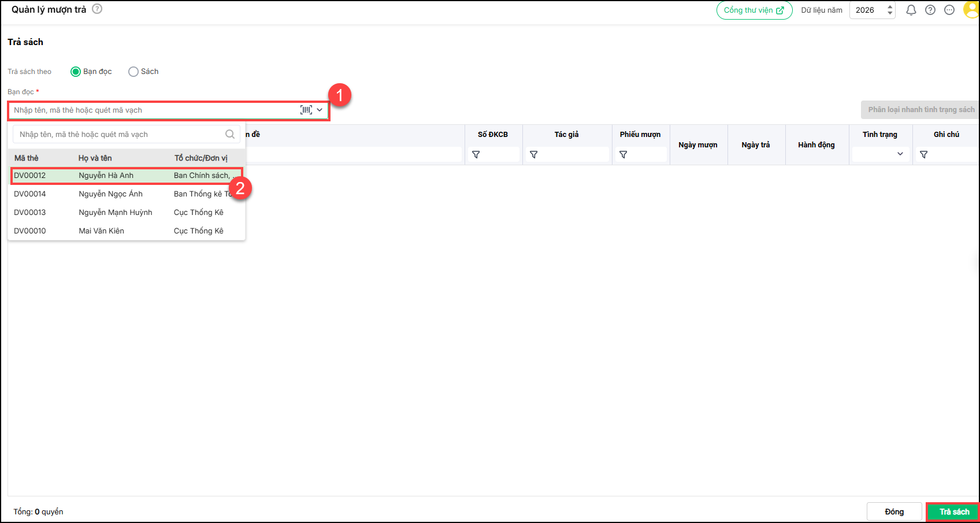Open filter under Tác giả column
Viewport: 980px width, 523px height.
click(534, 155)
